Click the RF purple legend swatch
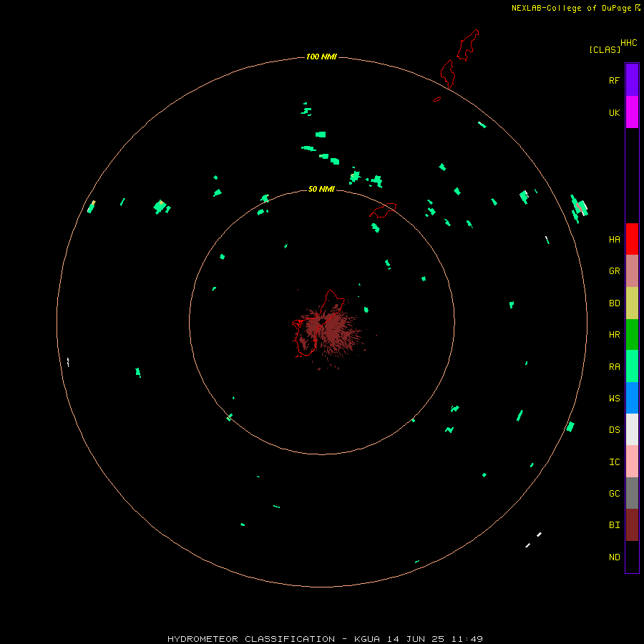 point(632,80)
